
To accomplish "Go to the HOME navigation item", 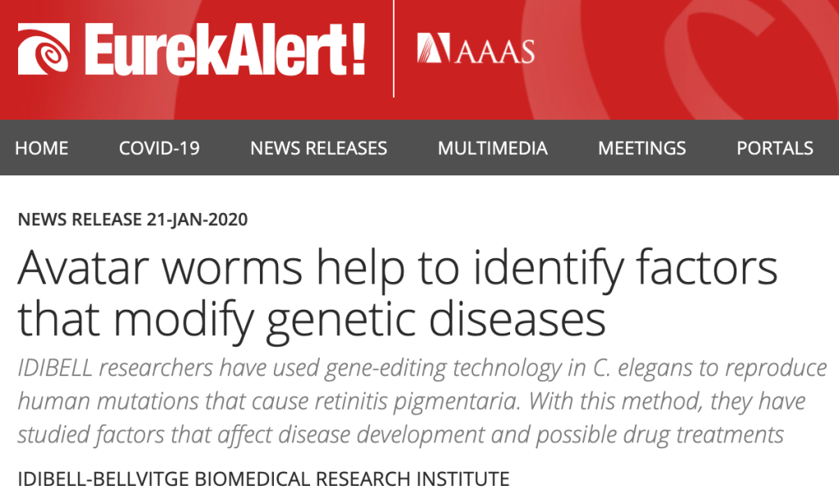I will click(42, 148).
